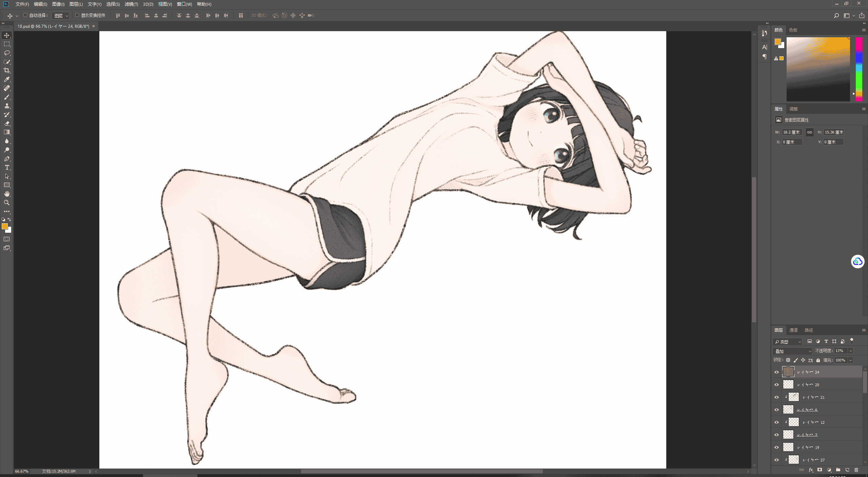Select the Pen tool
This screenshot has width=868, height=477.
tap(7, 159)
